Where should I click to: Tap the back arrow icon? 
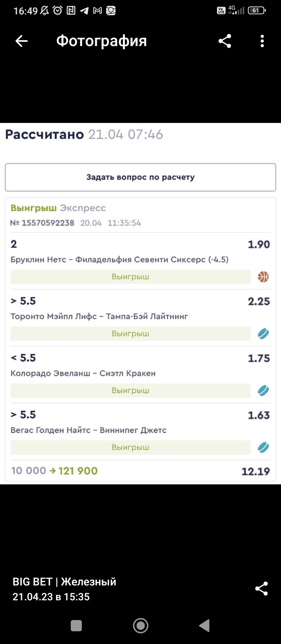21,41
